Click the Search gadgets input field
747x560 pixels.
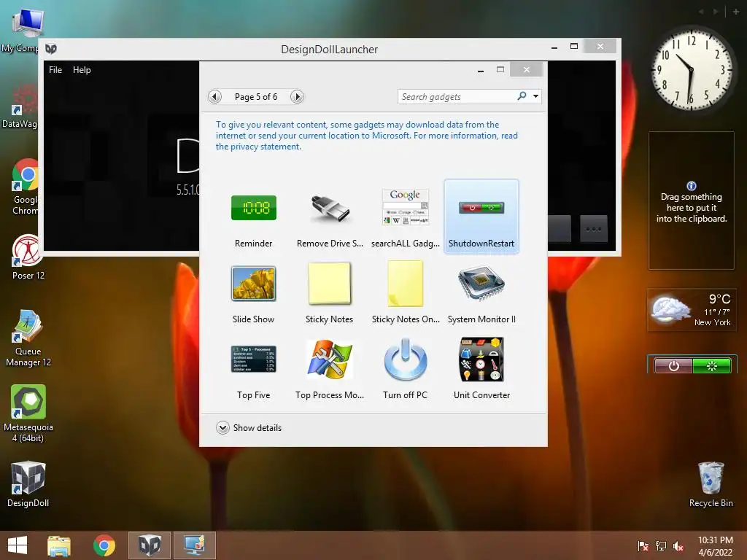pos(457,97)
